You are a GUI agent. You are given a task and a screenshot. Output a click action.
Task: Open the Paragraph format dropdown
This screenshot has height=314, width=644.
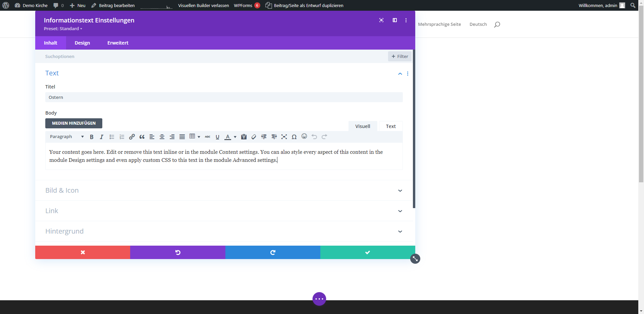tap(66, 137)
